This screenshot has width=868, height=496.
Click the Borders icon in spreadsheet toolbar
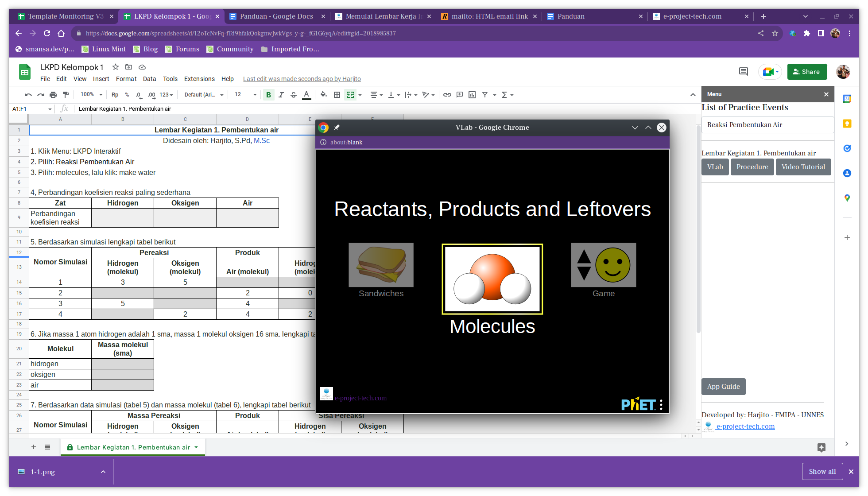[337, 95]
